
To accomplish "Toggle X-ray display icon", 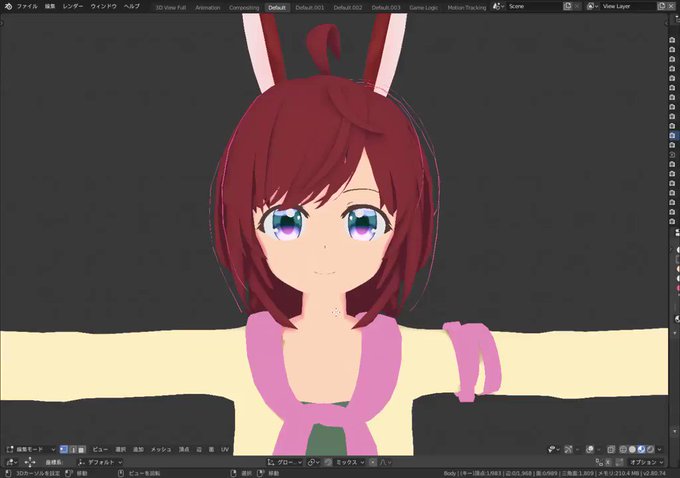I will point(611,449).
